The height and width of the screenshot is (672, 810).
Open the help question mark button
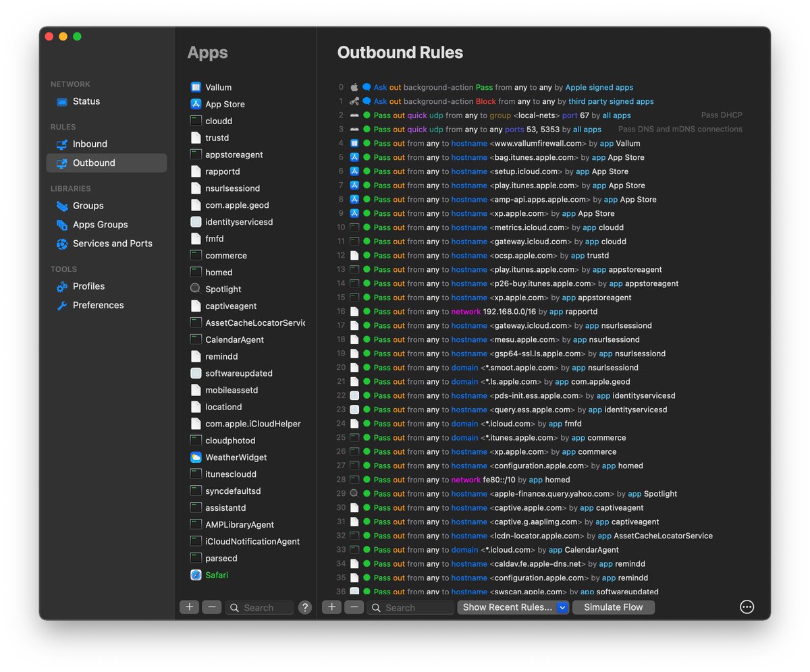tap(305, 607)
